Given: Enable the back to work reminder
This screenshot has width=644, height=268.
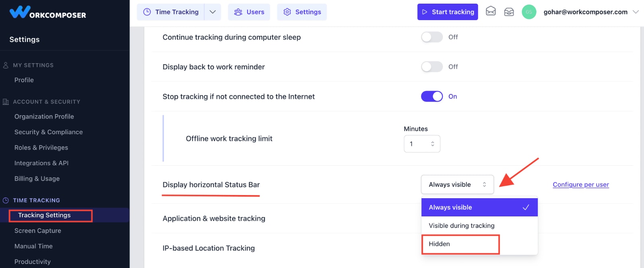Looking at the screenshot, I should pyautogui.click(x=431, y=66).
